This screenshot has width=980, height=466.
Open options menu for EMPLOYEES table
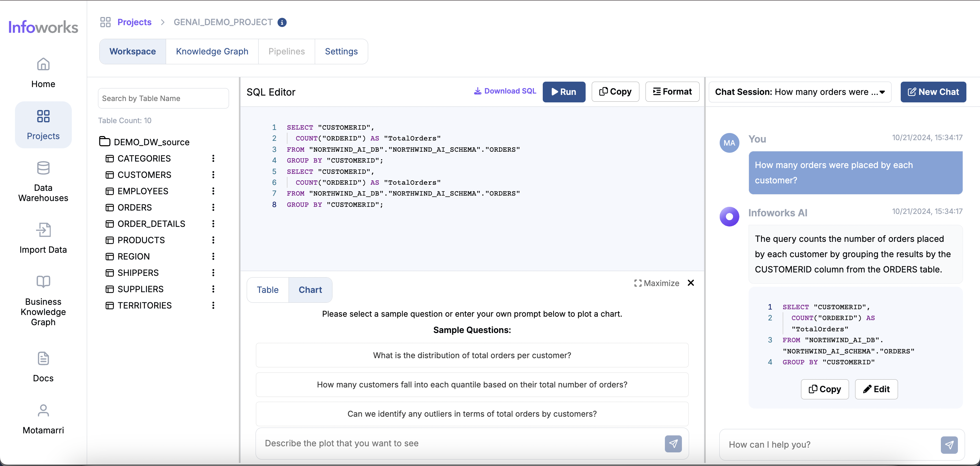coord(213,191)
